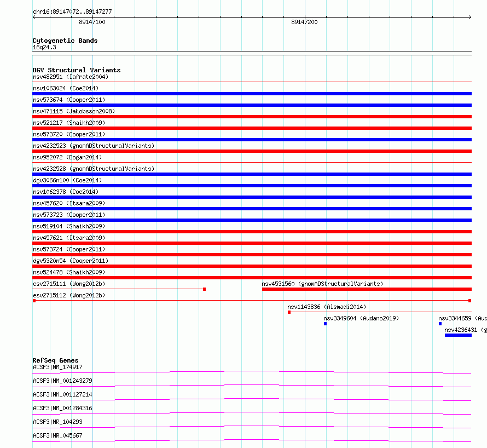Click nsv457620 (Itsara2009) variant label
The width and height of the screenshot is (487, 448).
tap(69, 203)
